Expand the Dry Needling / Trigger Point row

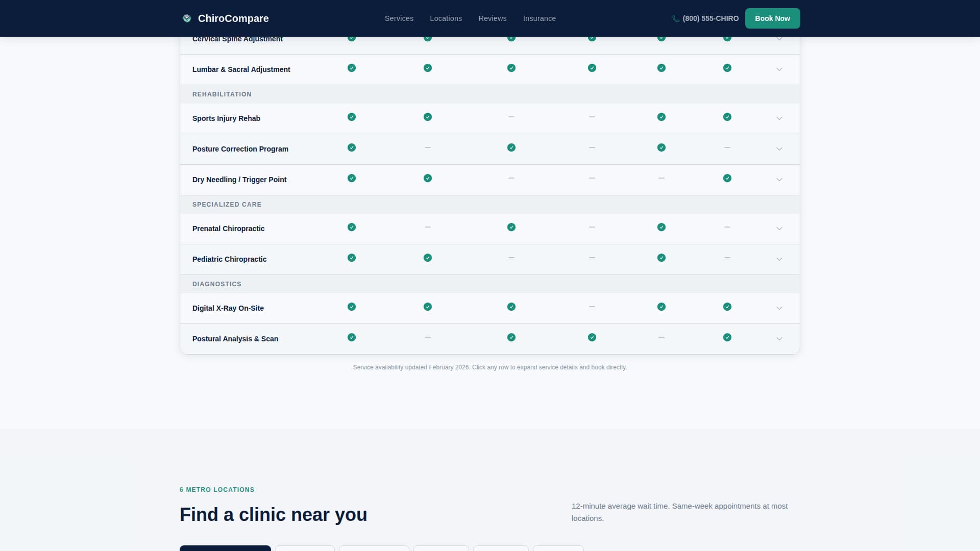coord(779,180)
